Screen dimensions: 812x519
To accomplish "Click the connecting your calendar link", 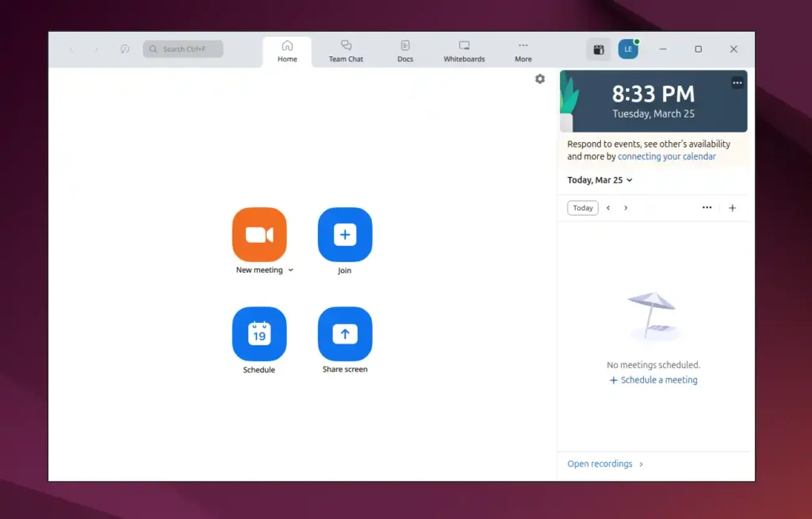I will 667,156.
